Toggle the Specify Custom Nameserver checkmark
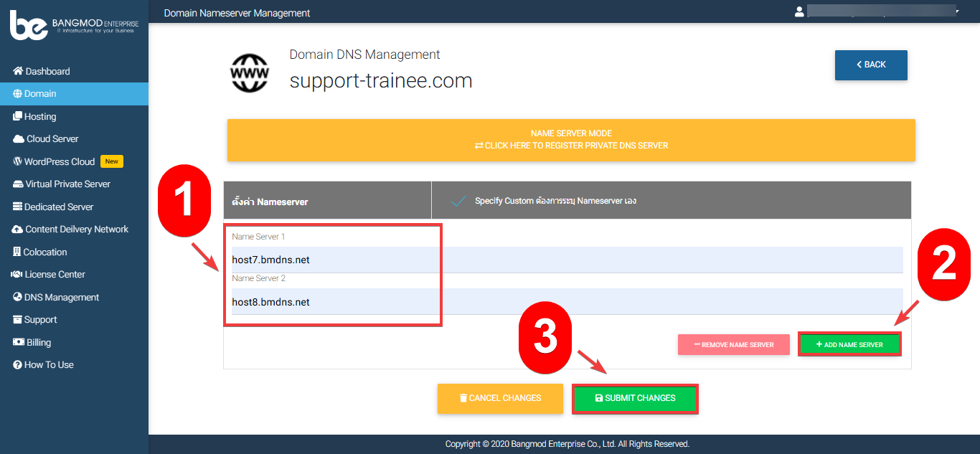The image size is (980, 454). 457,202
